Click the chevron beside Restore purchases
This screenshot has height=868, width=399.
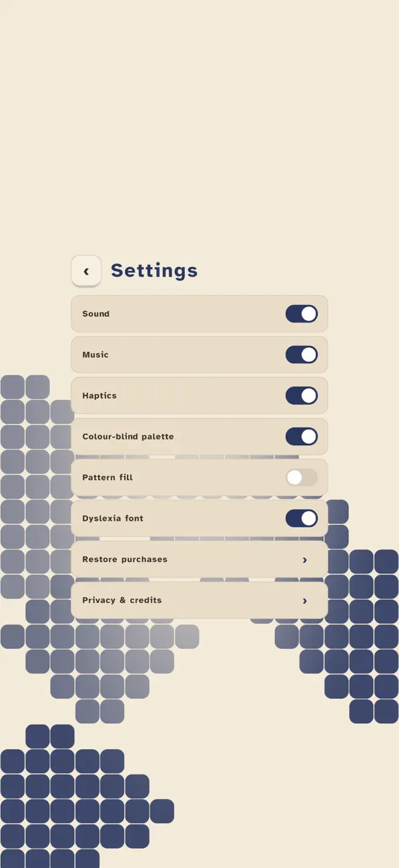click(x=305, y=560)
